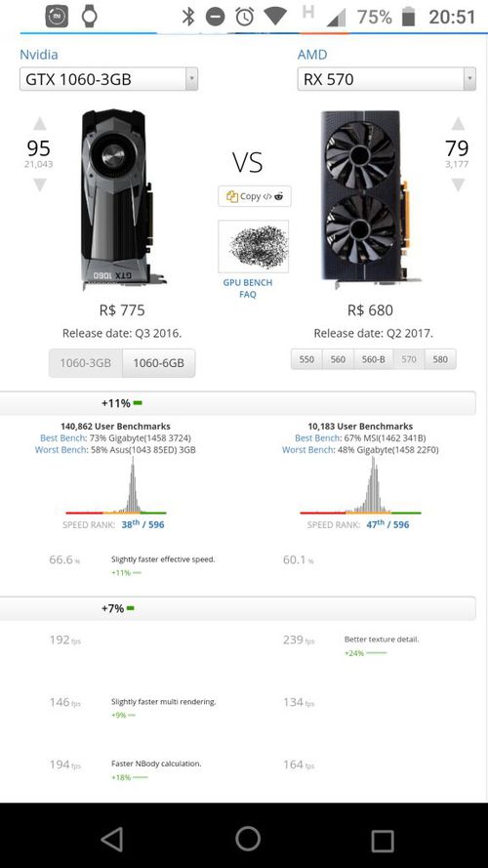Tap the Android recent apps square icon
The width and height of the screenshot is (488, 868).
[383, 841]
